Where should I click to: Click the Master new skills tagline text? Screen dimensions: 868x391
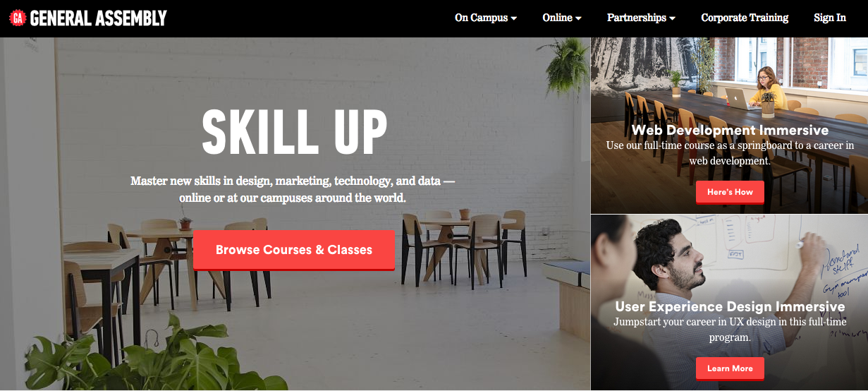[293, 189]
